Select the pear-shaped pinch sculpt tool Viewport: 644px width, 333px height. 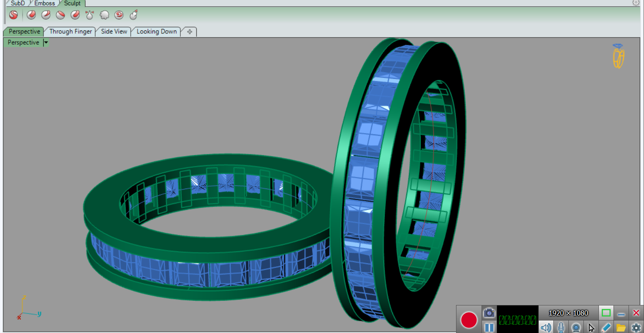coord(89,15)
